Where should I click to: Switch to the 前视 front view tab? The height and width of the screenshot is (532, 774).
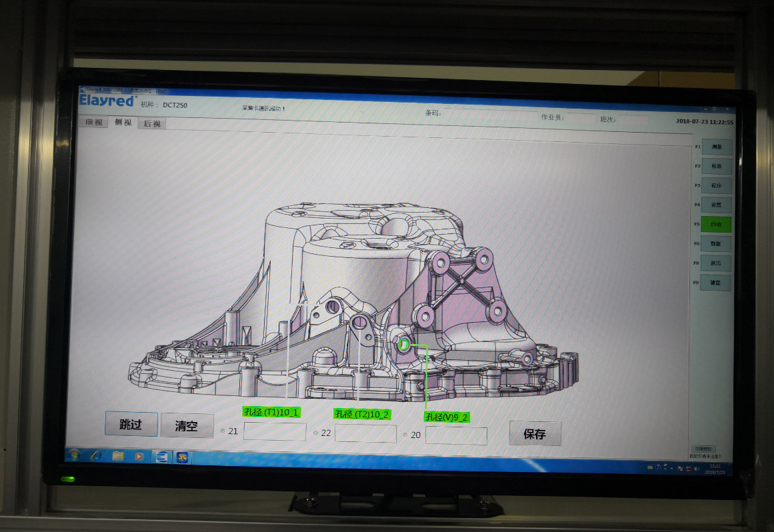pos(93,122)
